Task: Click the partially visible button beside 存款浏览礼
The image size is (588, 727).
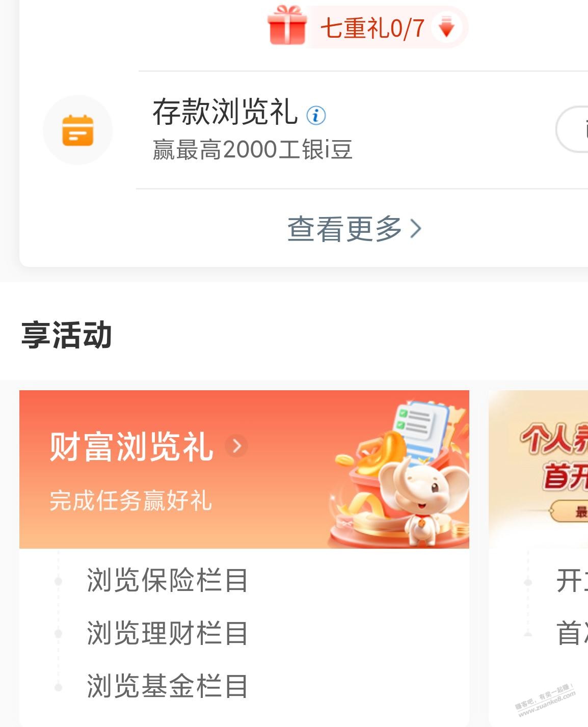Action: tap(572, 129)
